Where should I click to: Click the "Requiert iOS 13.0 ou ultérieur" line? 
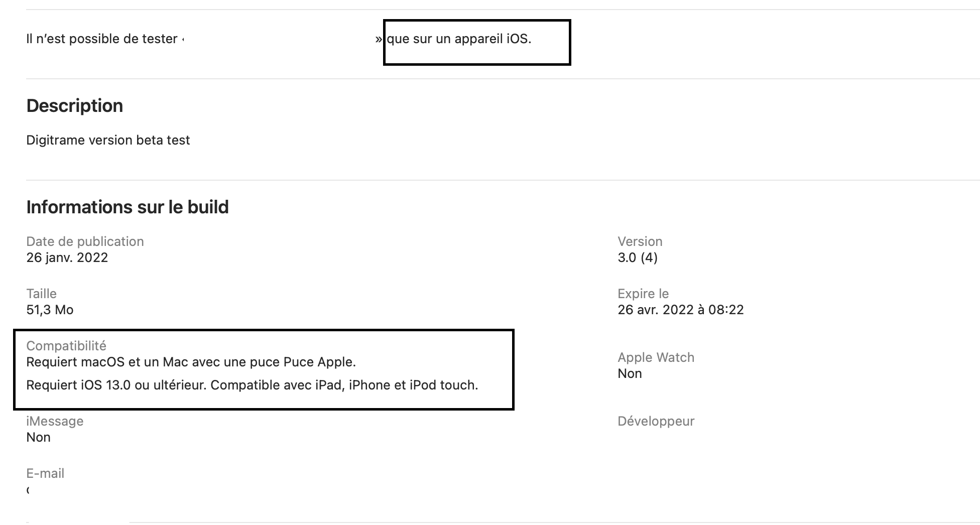coord(252,385)
